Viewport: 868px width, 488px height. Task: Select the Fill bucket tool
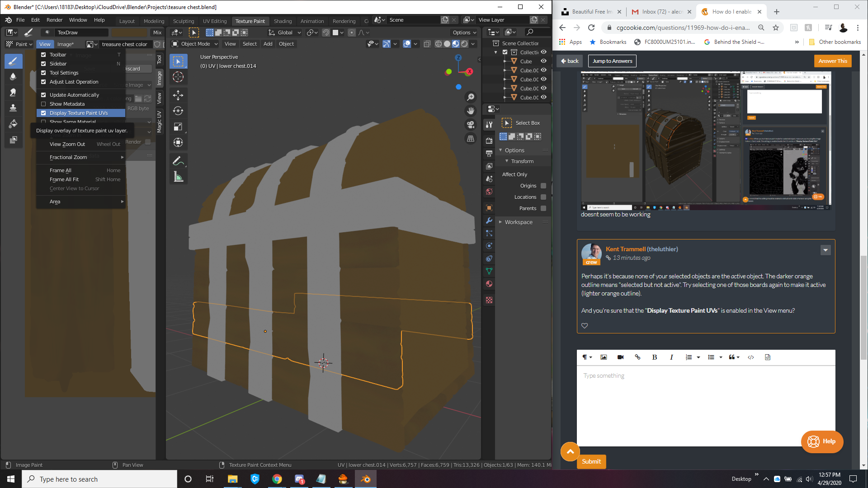click(x=13, y=124)
